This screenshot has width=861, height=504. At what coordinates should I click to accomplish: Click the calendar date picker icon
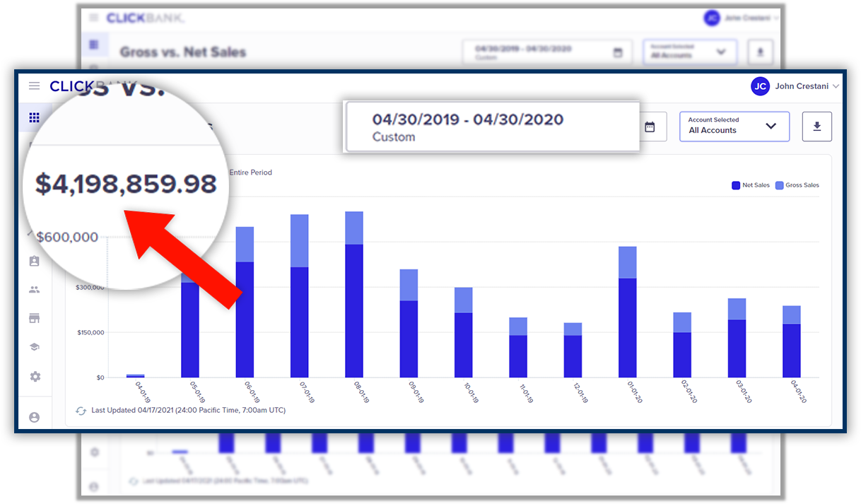tap(650, 127)
